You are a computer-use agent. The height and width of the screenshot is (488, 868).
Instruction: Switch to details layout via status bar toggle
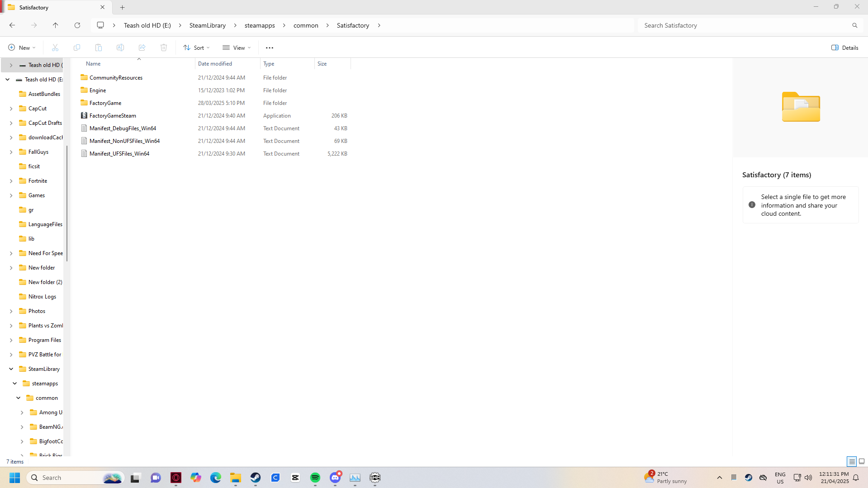[x=852, y=461]
